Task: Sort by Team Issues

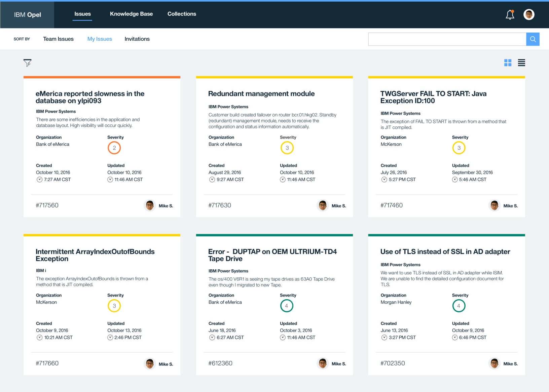Action: pos(58,39)
